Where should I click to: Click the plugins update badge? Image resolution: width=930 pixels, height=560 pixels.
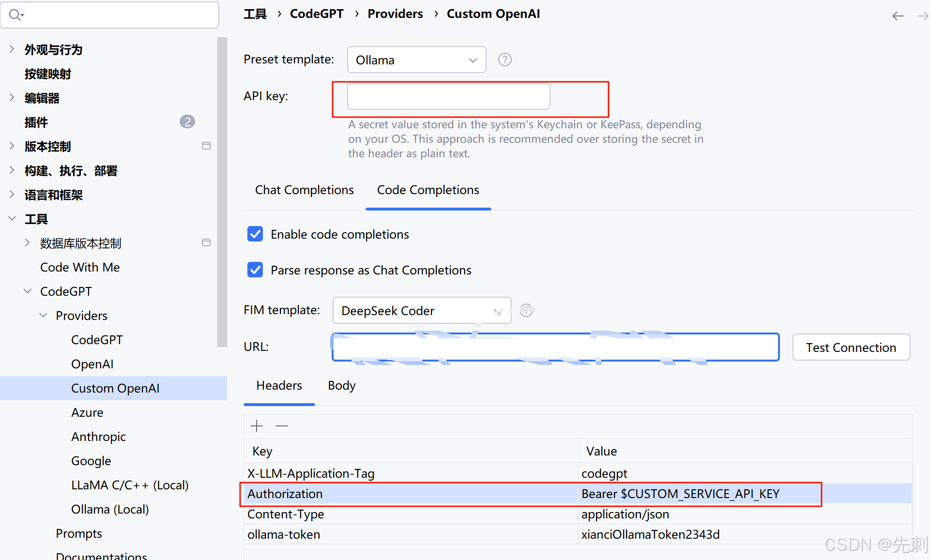[x=187, y=122]
